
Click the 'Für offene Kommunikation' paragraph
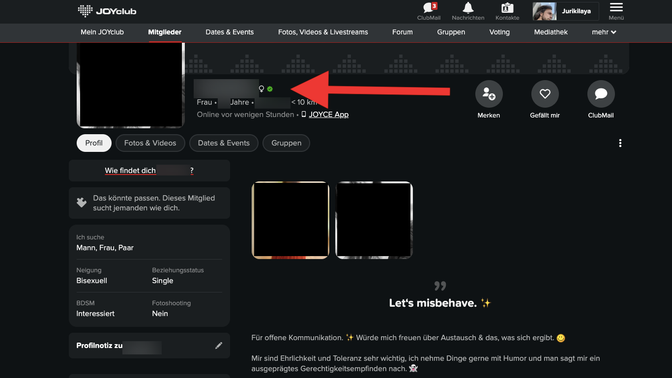coord(408,338)
